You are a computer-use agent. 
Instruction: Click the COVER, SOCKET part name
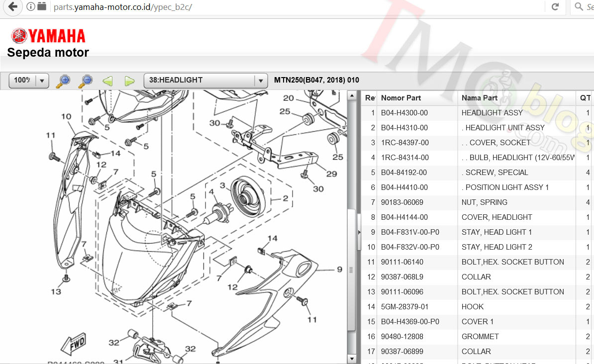point(496,142)
